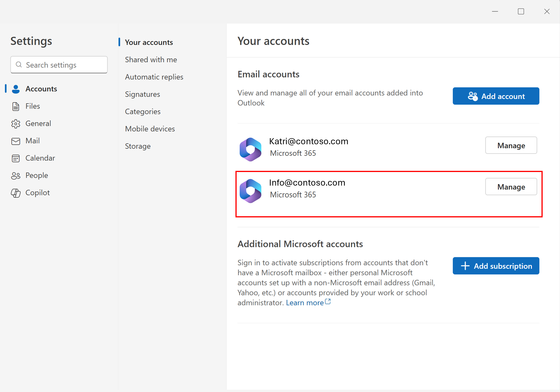Select the Accounts icon in the sidebar
This screenshot has width=560, height=392.
(x=16, y=89)
